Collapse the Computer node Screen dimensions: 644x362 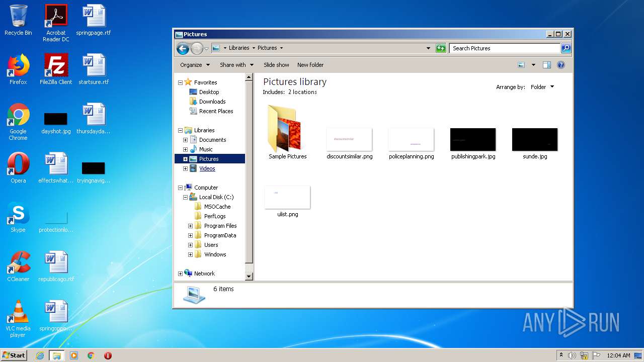[180, 188]
